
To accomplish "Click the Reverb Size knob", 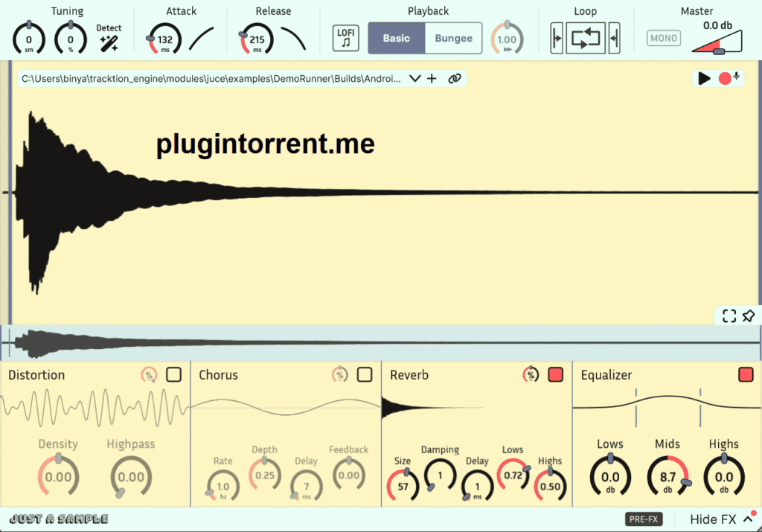I will click(x=403, y=486).
